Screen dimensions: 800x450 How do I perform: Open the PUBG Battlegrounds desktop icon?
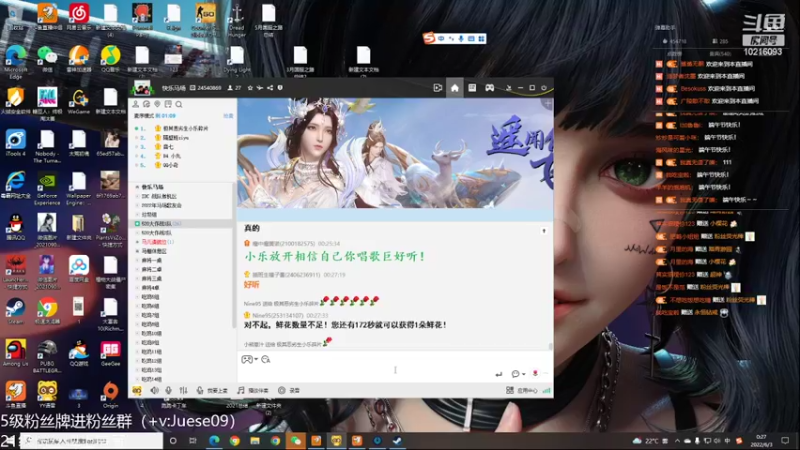pyautogui.click(x=47, y=356)
